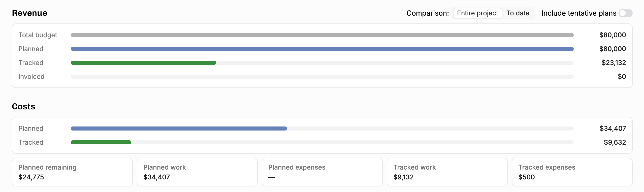Switch comparison to To date
The height and width of the screenshot is (192, 644).
(x=518, y=13)
